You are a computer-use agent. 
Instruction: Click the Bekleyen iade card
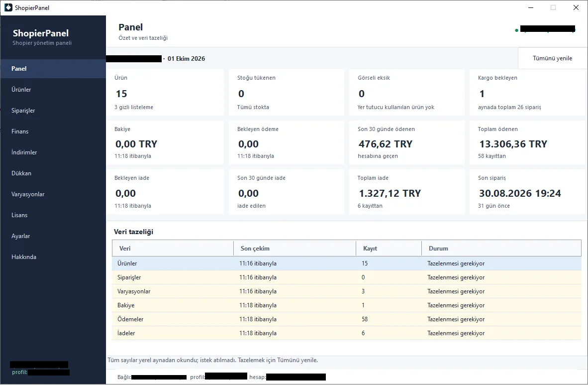pyautogui.click(x=165, y=192)
